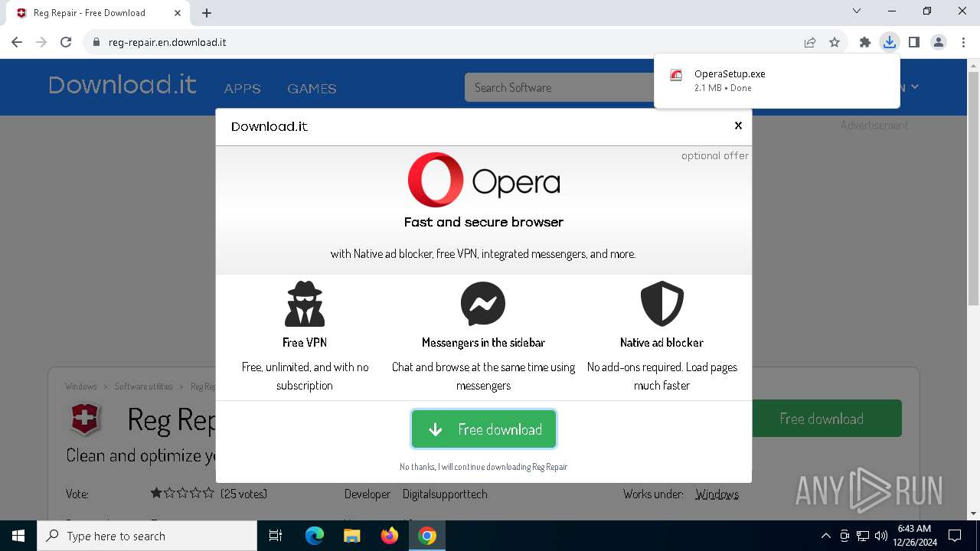Expand the tab search chevron

(x=857, y=11)
